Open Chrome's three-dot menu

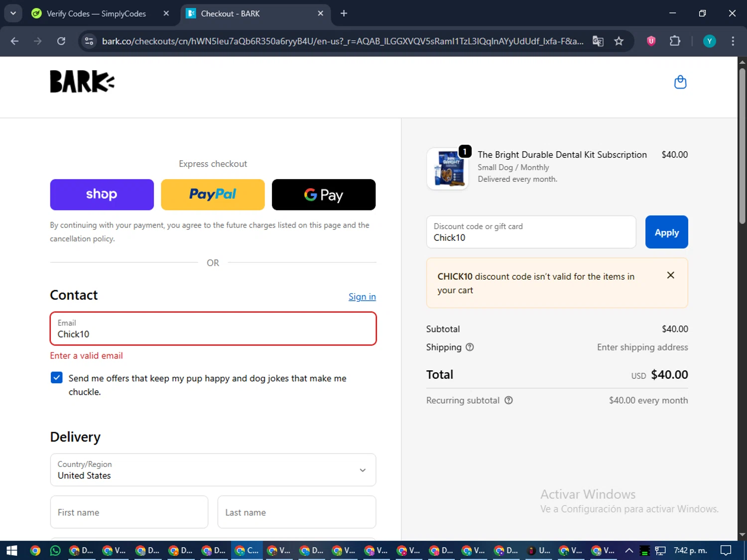click(733, 41)
